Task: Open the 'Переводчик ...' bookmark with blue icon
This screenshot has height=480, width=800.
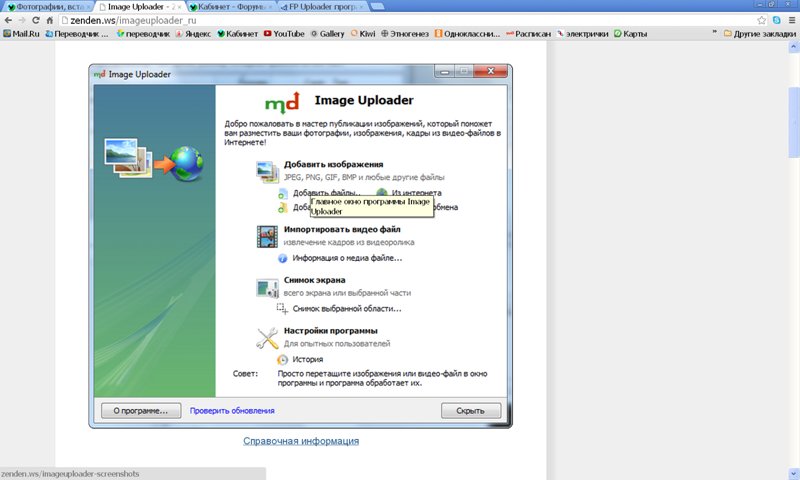Action: 77,34
